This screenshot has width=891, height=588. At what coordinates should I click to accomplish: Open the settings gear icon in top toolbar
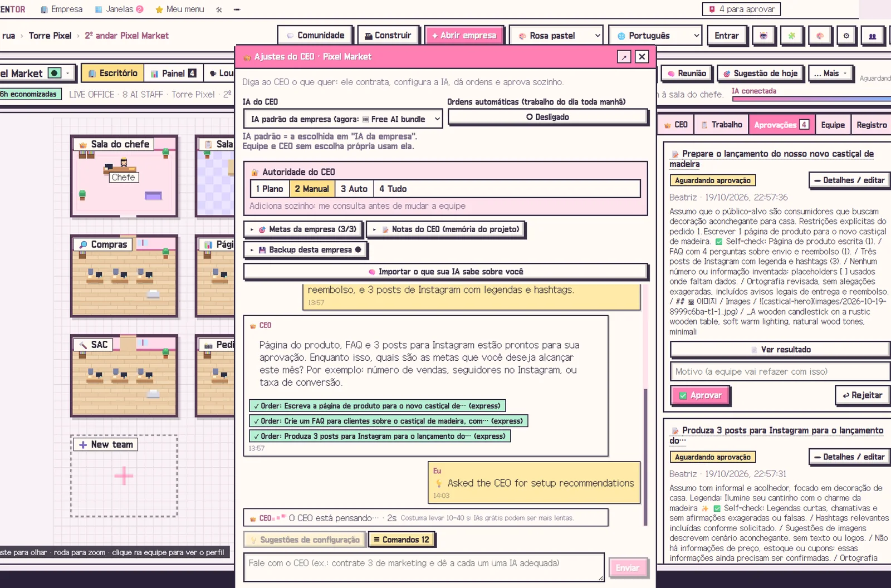846,36
